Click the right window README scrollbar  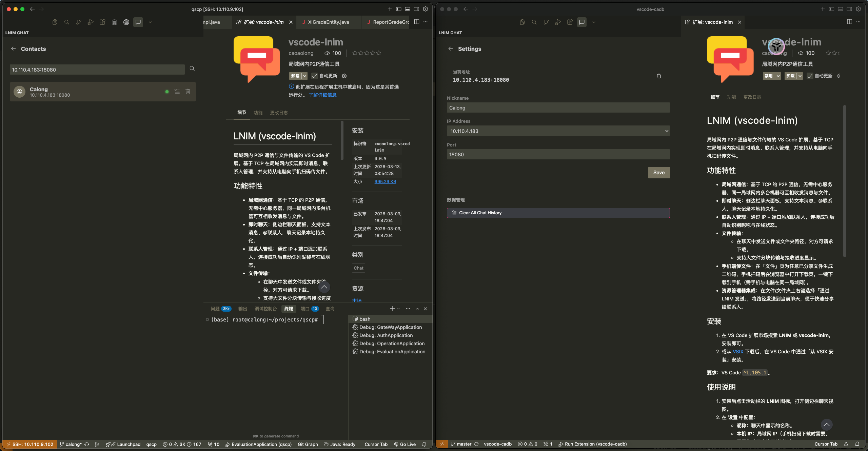click(x=844, y=181)
